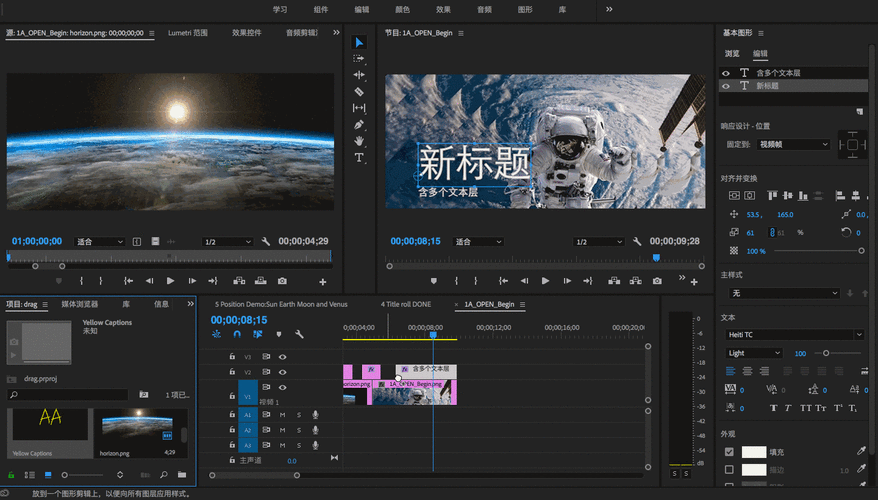Open the 4 Title roll DONE sequence tab
This screenshot has height=500, width=878.
[406, 304]
